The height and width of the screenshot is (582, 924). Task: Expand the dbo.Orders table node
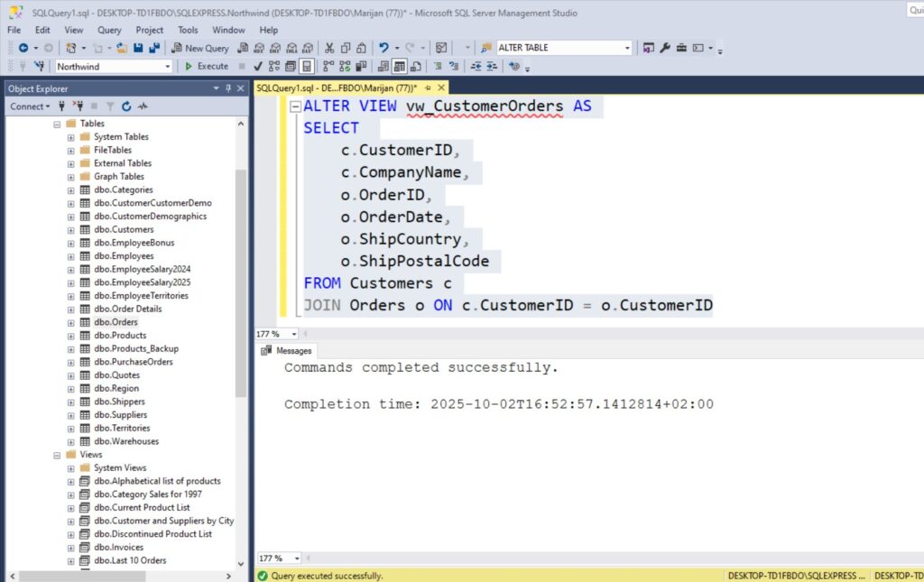pos(71,322)
